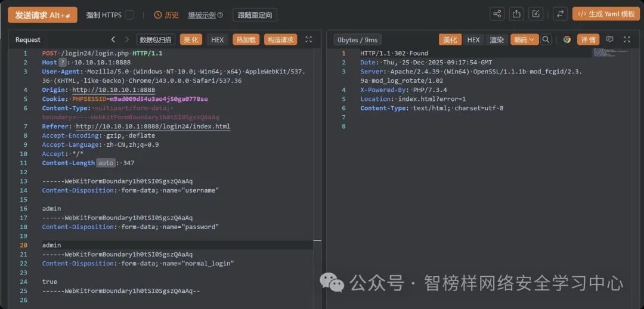Open response in browser via Chrome icon
644x309 pixels.
pos(567,39)
